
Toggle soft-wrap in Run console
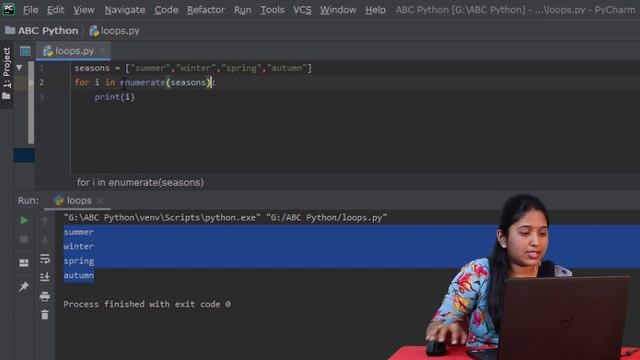(x=45, y=258)
